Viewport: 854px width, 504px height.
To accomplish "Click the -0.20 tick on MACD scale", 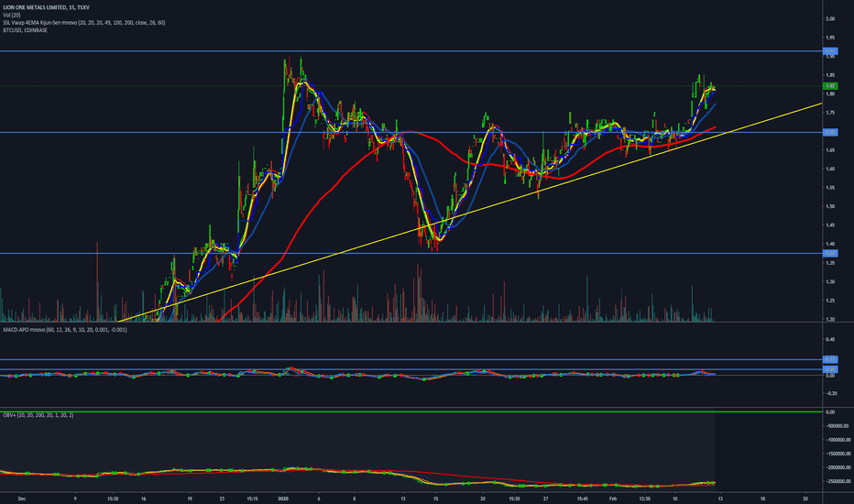I will click(x=830, y=393).
